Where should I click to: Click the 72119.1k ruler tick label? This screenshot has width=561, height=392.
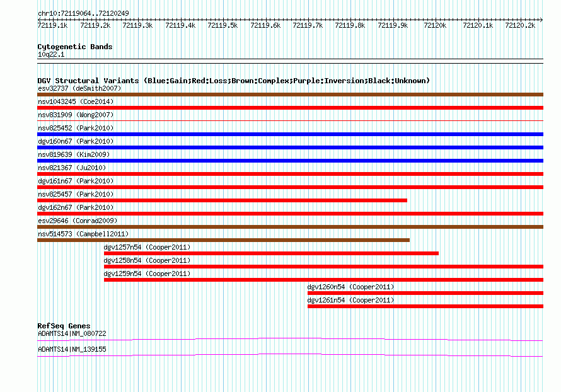pos(52,25)
